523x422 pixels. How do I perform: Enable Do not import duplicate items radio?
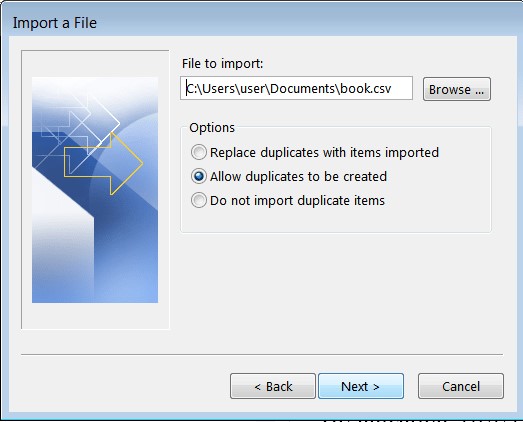tap(199, 200)
